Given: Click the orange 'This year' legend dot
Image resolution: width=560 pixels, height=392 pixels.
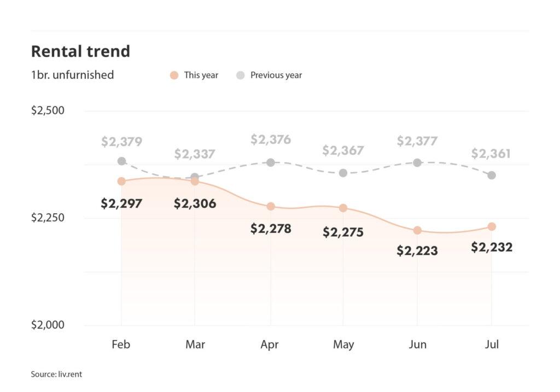Looking at the screenshot, I should 174,75.
